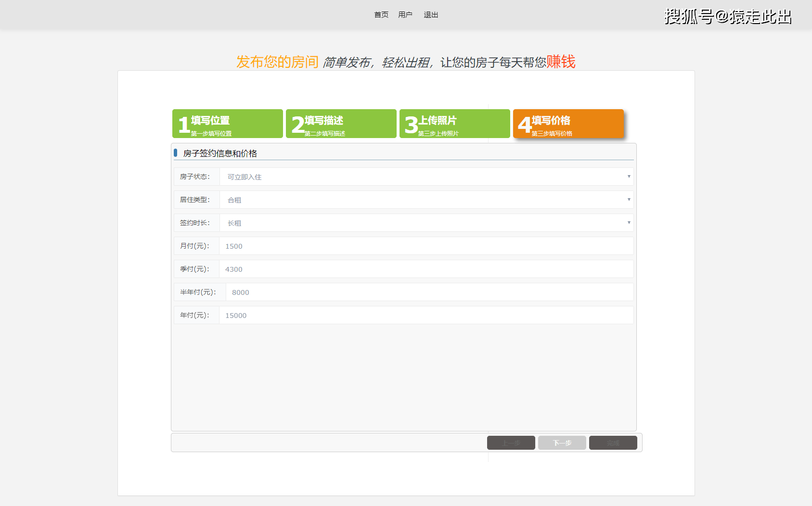This screenshot has width=812, height=506.
Task: Click the 上一步 previous step button
Action: point(511,443)
